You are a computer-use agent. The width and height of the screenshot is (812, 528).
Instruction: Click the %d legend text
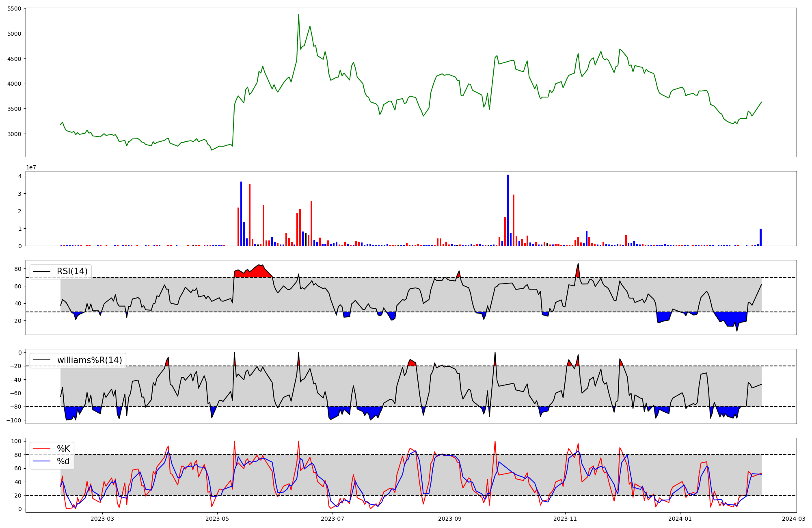[x=63, y=461]
